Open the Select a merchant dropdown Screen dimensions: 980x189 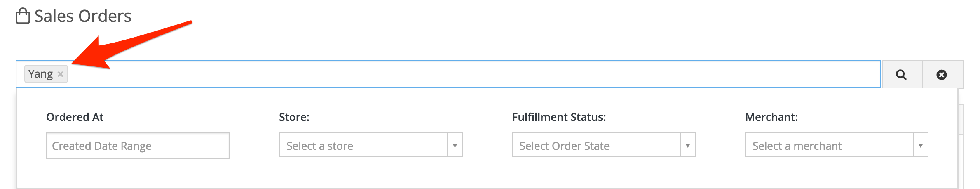tap(829, 145)
